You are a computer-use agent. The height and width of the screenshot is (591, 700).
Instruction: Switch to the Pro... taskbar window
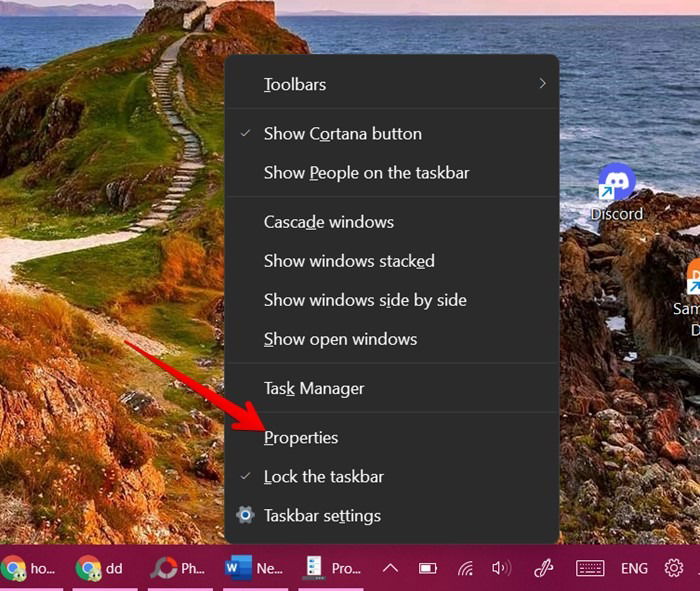coord(330,568)
